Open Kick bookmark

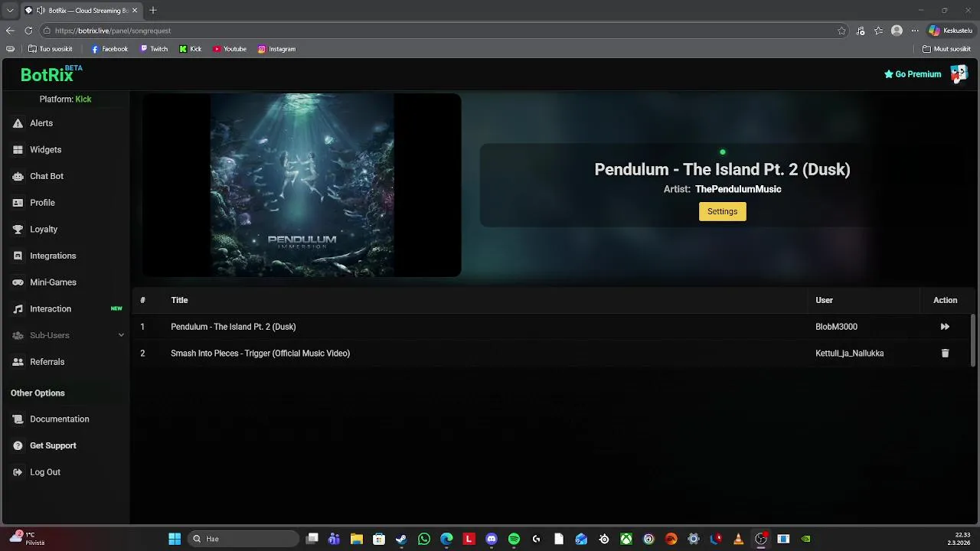pos(191,49)
